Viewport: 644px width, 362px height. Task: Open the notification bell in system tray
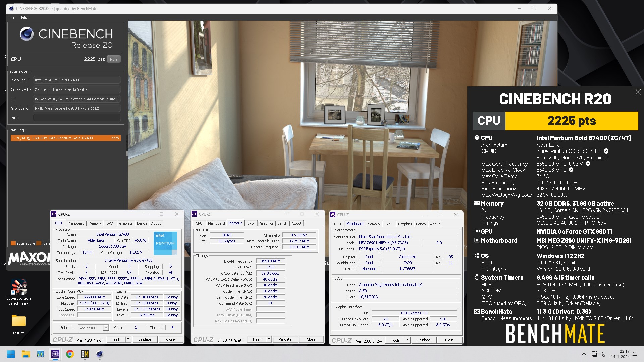coord(635,354)
